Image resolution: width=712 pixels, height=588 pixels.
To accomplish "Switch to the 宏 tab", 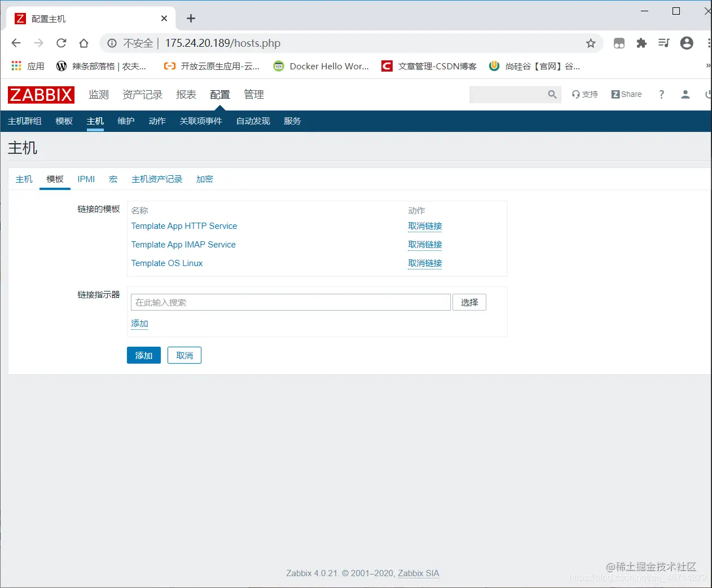I will coord(113,179).
